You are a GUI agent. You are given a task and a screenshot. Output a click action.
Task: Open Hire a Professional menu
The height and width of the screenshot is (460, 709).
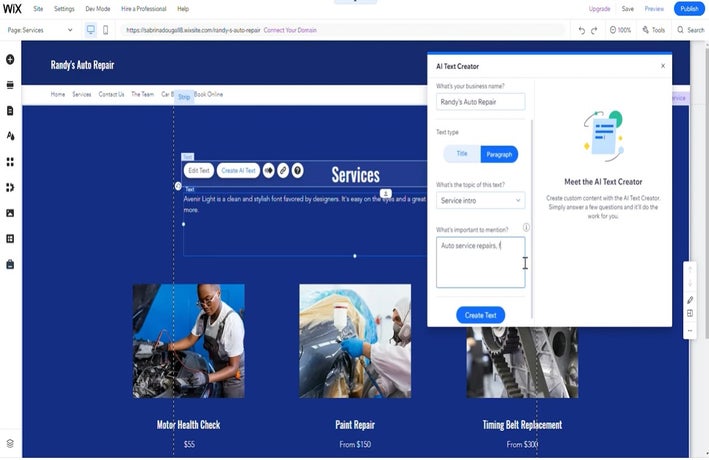click(x=143, y=9)
